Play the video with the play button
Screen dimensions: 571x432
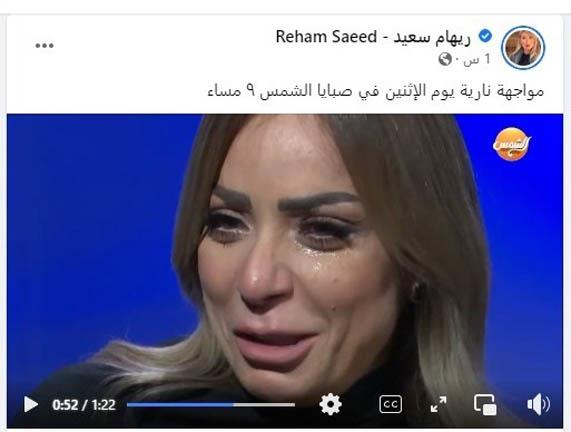point(31,405)
